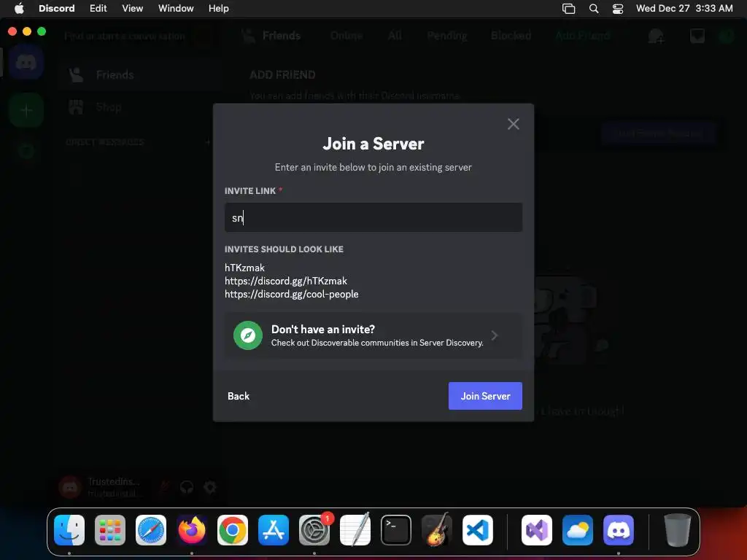Launch Safari from the dock
The width and height of the screenshot is (747, 560).
(x=151, y=530)
